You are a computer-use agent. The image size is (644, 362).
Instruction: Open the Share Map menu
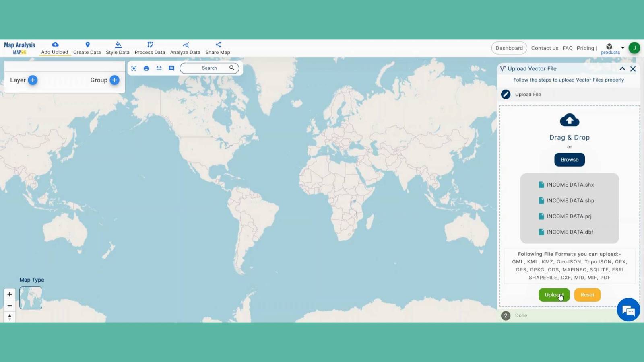click(x=218, y=48)
